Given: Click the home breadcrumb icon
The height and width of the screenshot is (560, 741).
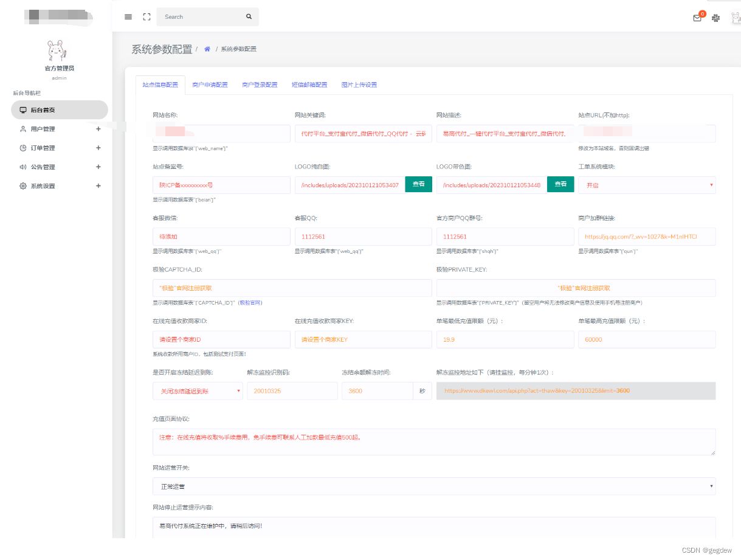Looking at the screenshot, I should point(207,49).
